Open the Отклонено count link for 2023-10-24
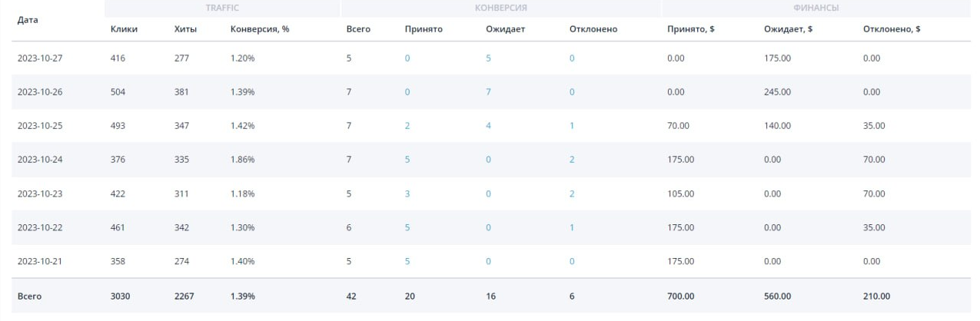This screenshot has height=321, width=980. [x=572, y=160]
